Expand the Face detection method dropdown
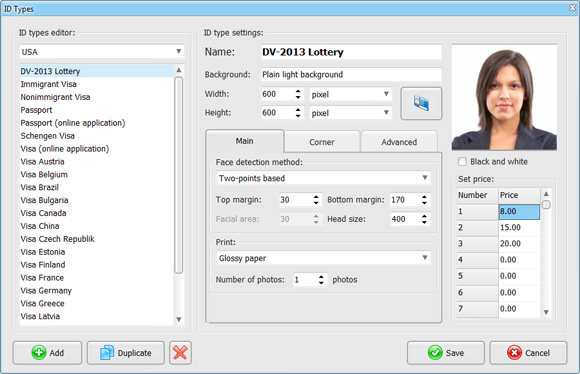The height and width of the screenshot is (374, 580). tap(323, 178)
